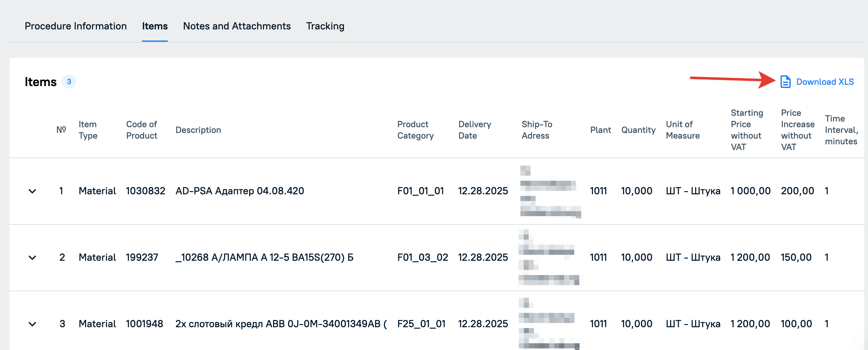Click the AD-PSA Адаптер 04.08.420 description

(x=240, y=191)
